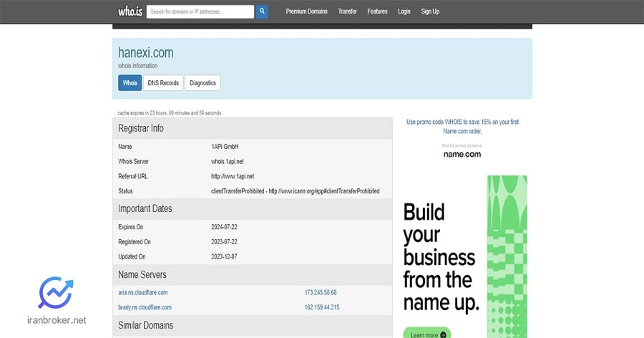Select whois server value whois.1api.net
644x338 pixels.
click(228, 161)
